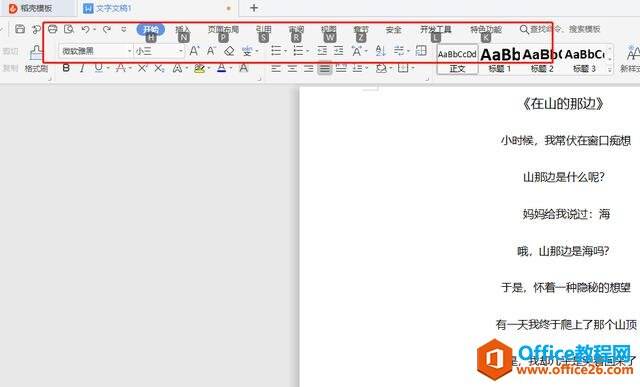Center align text
Image resolution: width=640 pixels, height=387 pixels.
tap(292, 69)
